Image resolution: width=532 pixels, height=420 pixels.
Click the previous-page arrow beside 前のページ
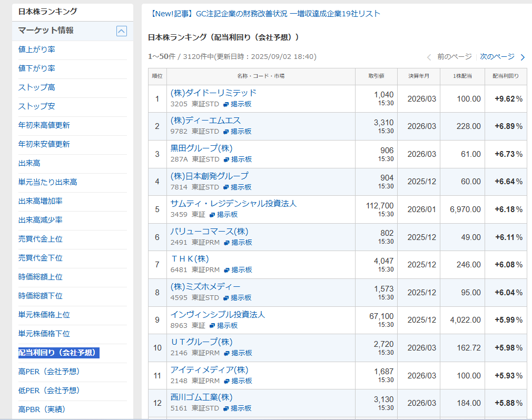point(429,57)
